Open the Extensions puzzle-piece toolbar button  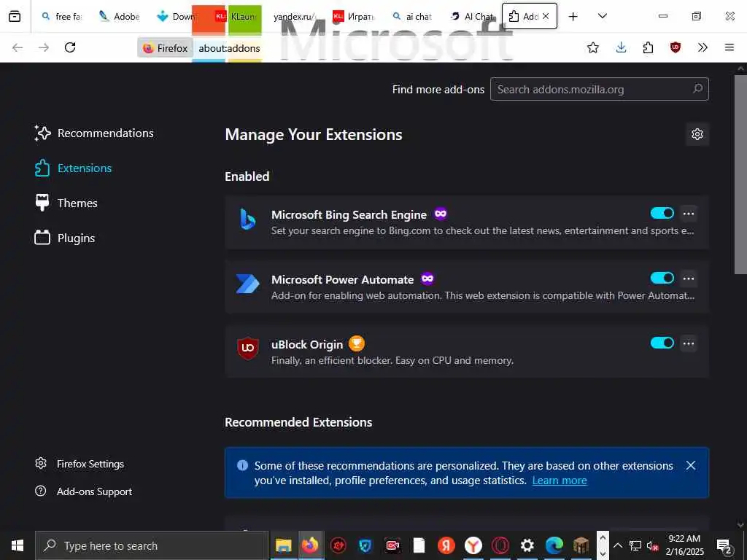point(648,47)
